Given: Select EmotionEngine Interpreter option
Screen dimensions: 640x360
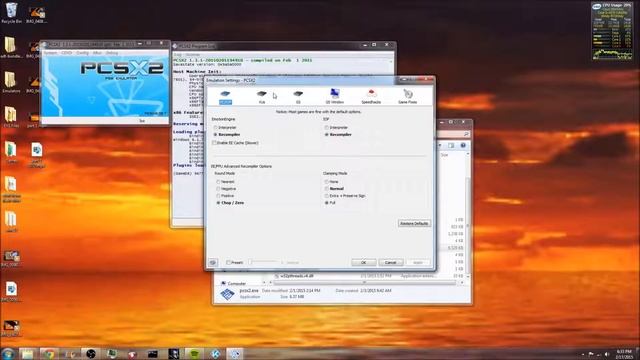Looking at the screenshot, I should coord(225,128).
